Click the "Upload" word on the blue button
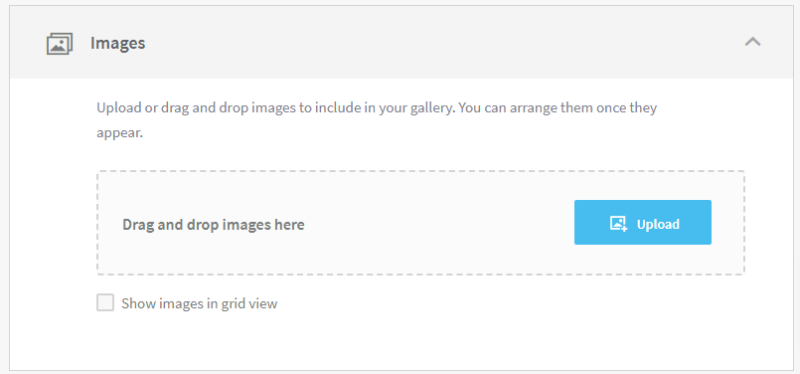The image size is (800, 374). 658,225
